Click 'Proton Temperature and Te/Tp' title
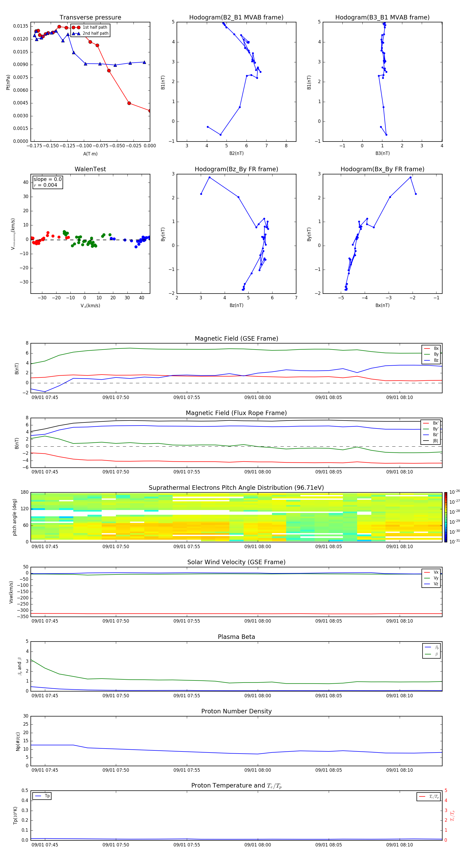This screenshot has height=868, width=473. [236, 786]
